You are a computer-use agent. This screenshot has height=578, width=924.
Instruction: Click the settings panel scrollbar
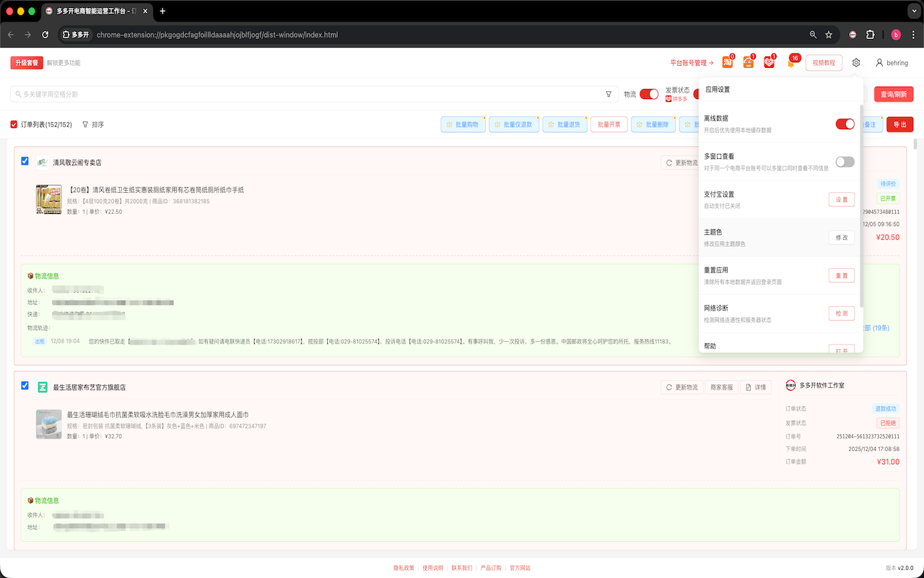click(x=860, y=206)
